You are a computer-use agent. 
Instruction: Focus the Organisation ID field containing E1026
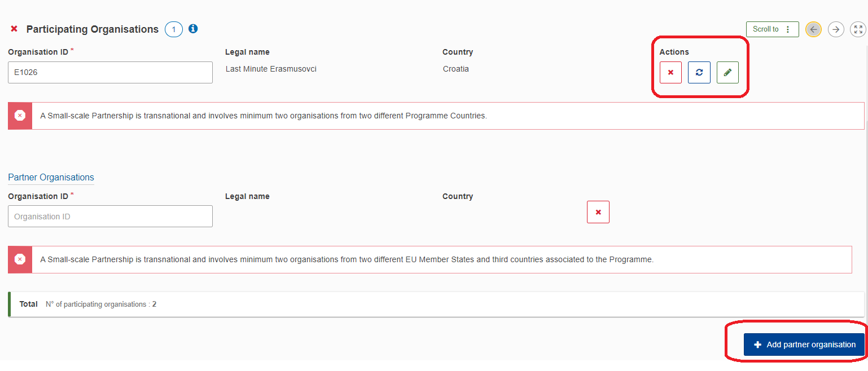[x=110, y=73]
